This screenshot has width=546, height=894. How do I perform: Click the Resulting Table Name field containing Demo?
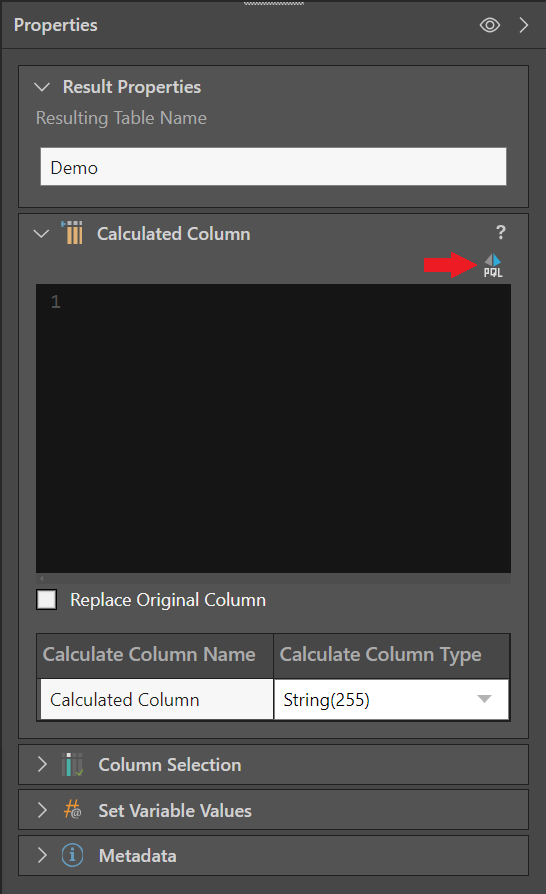273,166
